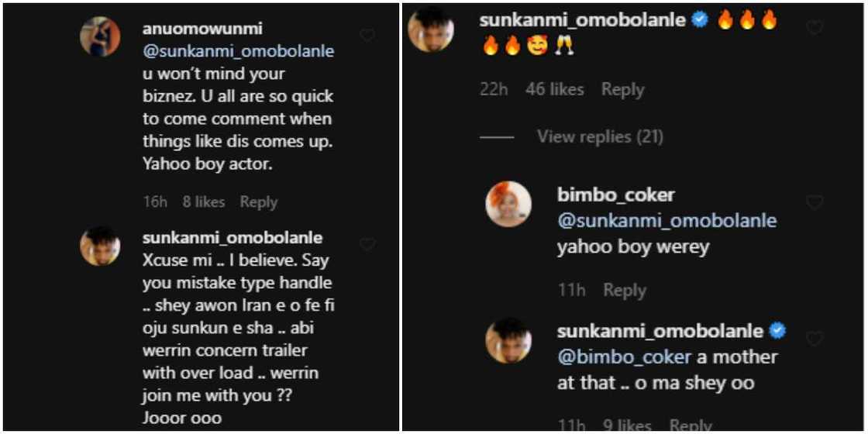The width and height of the screenshot is (868, 434).
Task: Like the 'Xcuse mi' comment heart
Action: point(367,244)
